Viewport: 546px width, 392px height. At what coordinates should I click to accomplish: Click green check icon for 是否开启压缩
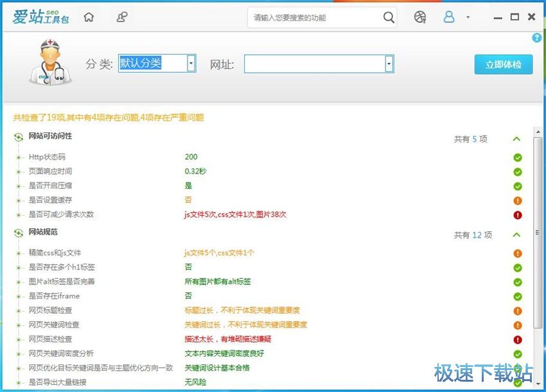[518, 186]
